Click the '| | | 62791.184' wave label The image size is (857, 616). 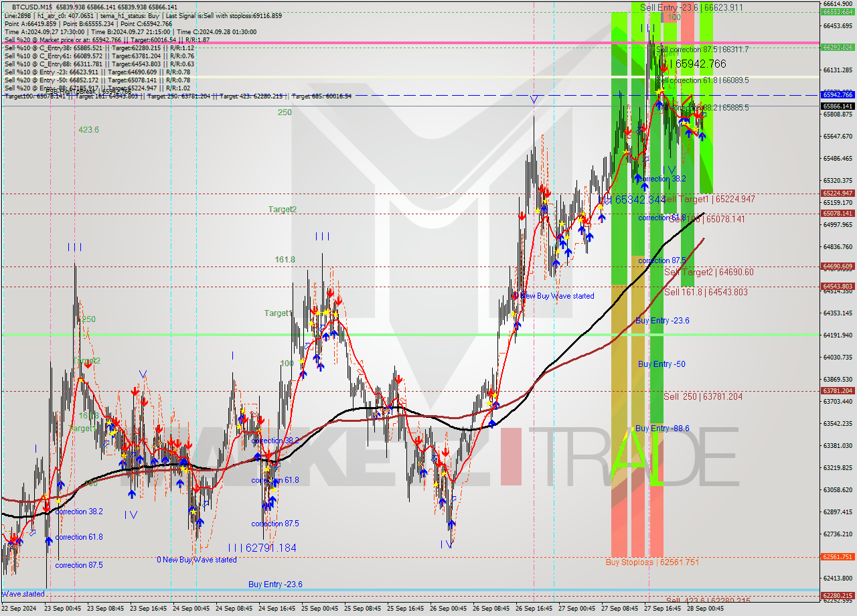tap(261, 548)
